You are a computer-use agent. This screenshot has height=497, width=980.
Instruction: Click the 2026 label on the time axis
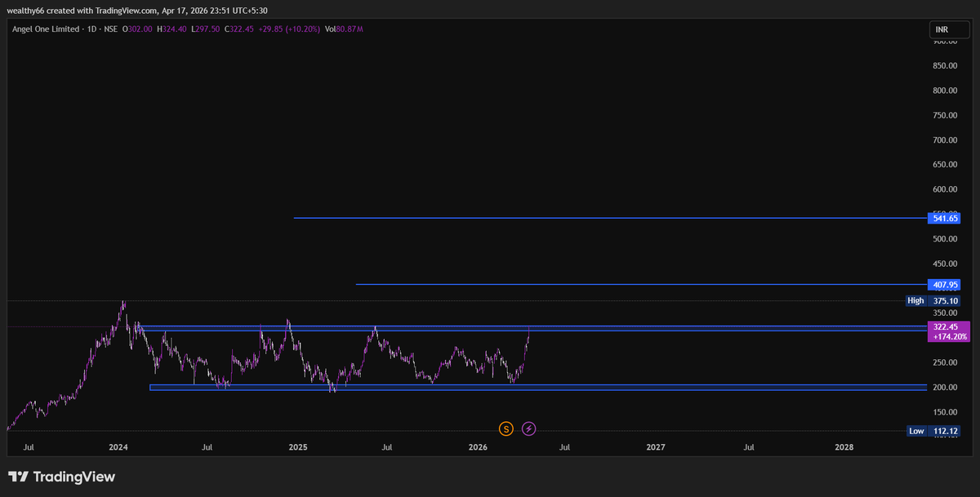pos(478,447)
